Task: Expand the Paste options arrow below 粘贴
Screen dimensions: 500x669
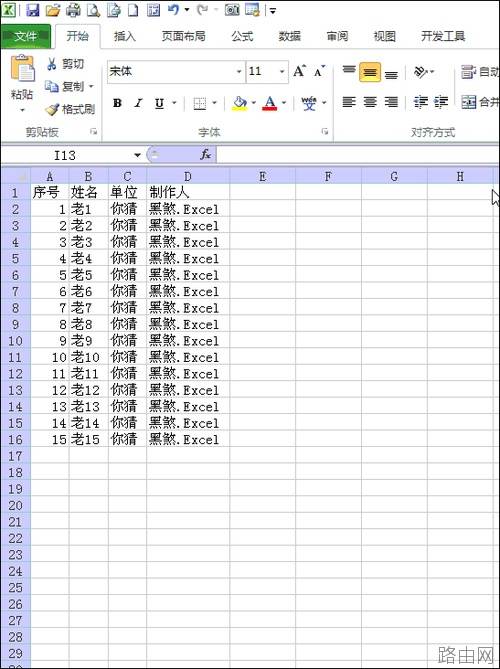Action: (x=23, y=111)
